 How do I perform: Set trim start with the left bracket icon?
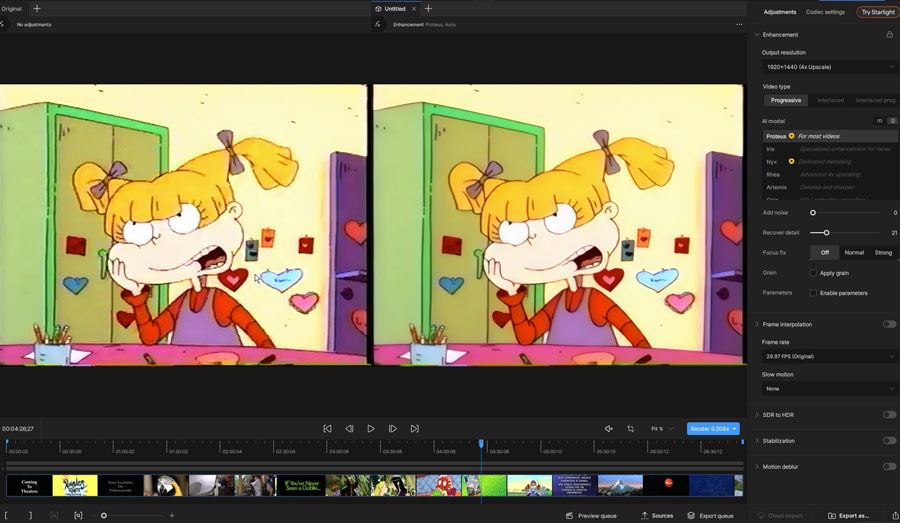[x=6, y=516]
